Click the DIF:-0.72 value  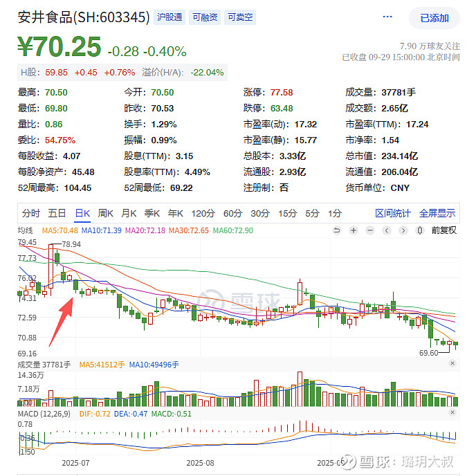[x=95, y=414]
